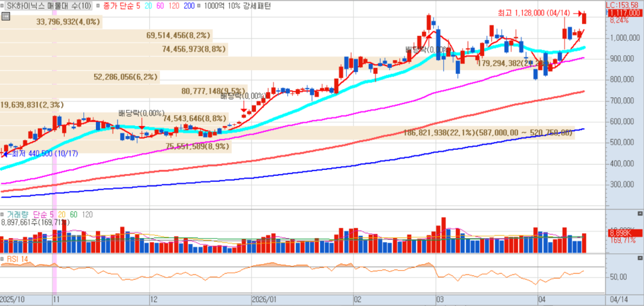Click volume profile bar 33,796,932(4.0%)

51,22
